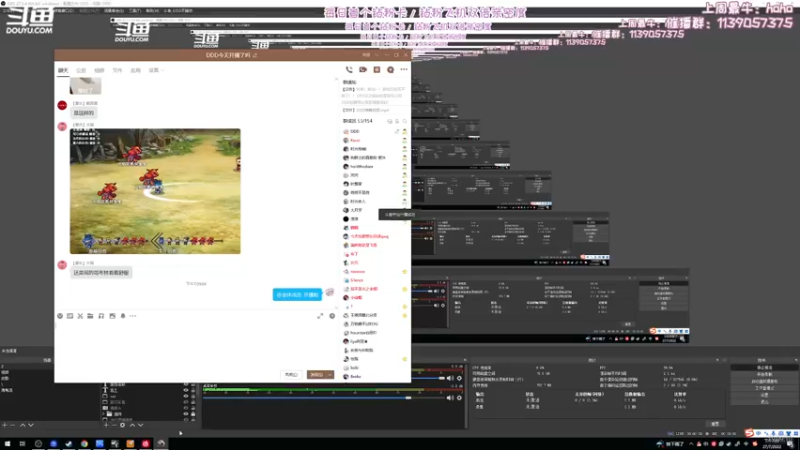The height and width of the screenshot is (450, 800).
Task: Add a source with the plus button in OBS
Action: [x=106, y=425]
